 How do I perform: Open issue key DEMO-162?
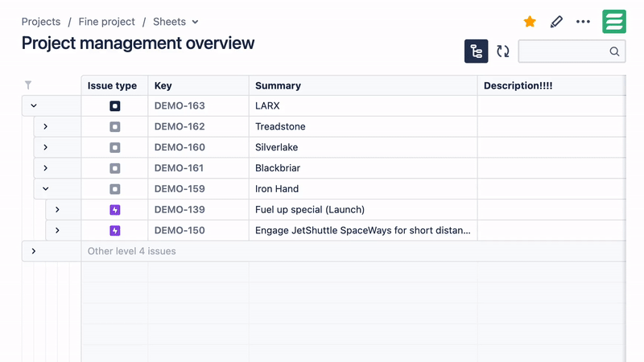(180, 126)
